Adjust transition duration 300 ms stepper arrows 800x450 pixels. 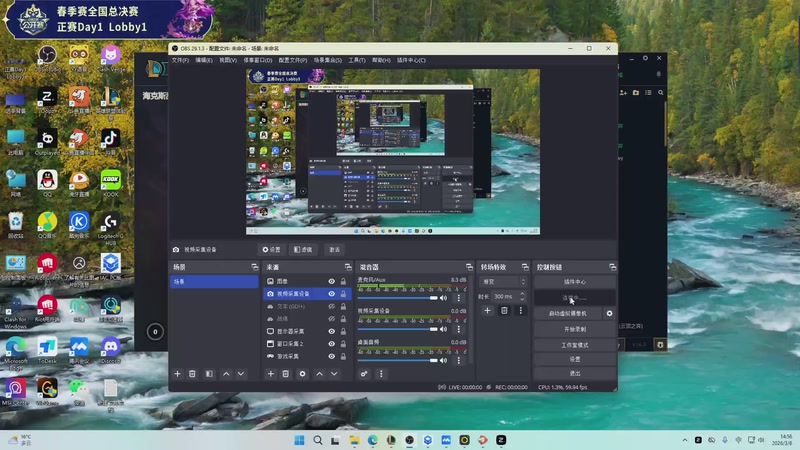522,296
